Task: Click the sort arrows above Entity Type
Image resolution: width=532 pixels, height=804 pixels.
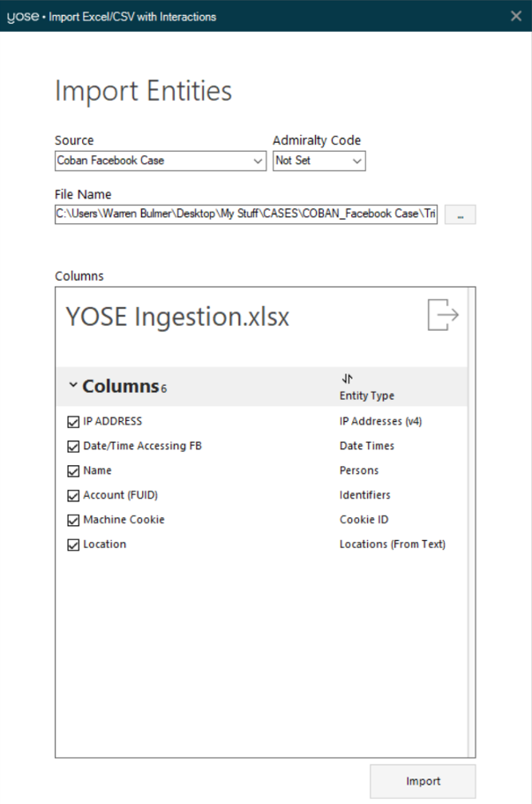Action: point(347,379)
